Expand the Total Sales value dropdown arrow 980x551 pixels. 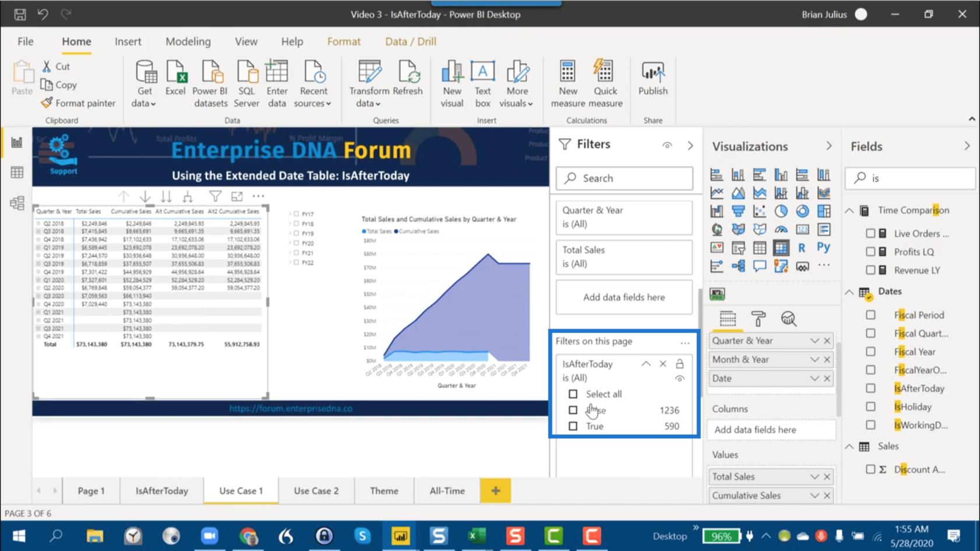pos(814,477)
